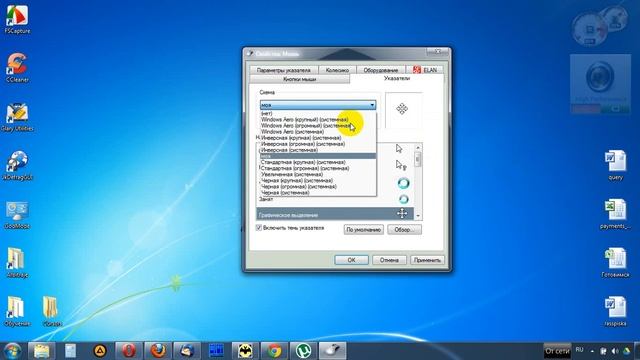Switch to the Кнопки мыши tab
The width and height of the screenshot is (640, 360).
pos(300,79)
